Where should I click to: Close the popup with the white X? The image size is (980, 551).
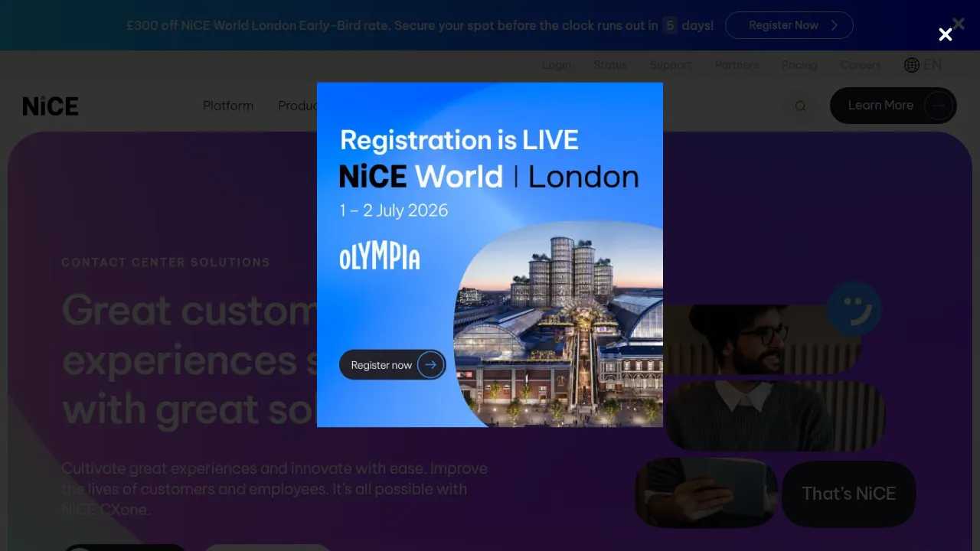[946, 34]
